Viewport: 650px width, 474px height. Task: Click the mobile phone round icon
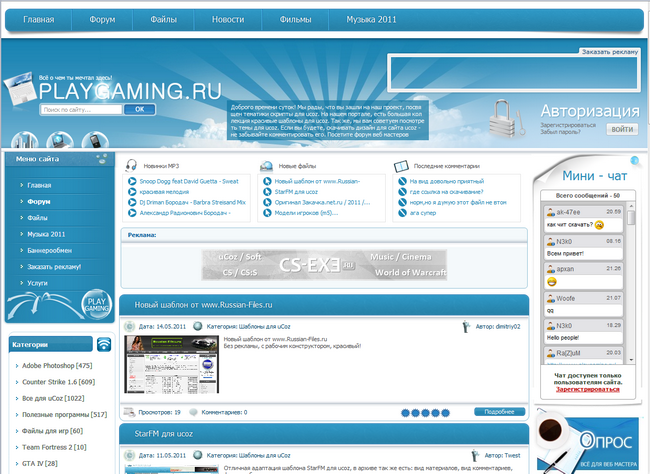coord(95,140)
